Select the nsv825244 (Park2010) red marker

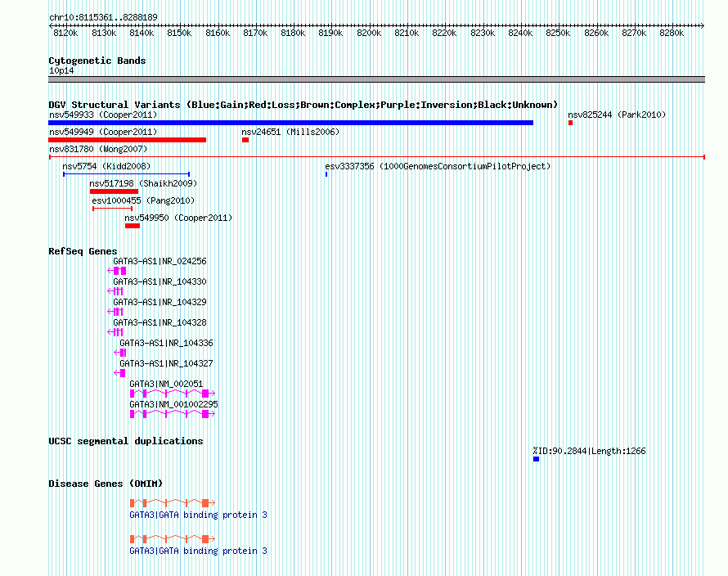pos(571,123)
